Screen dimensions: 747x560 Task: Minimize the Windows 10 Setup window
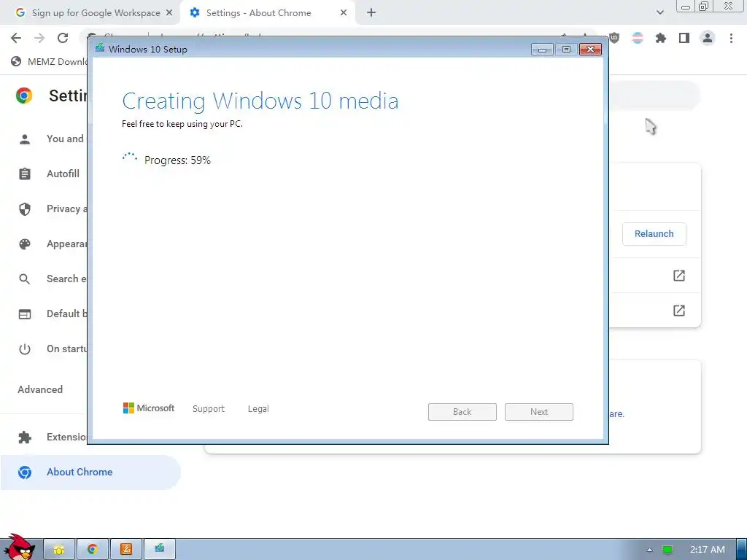(542, 50)
